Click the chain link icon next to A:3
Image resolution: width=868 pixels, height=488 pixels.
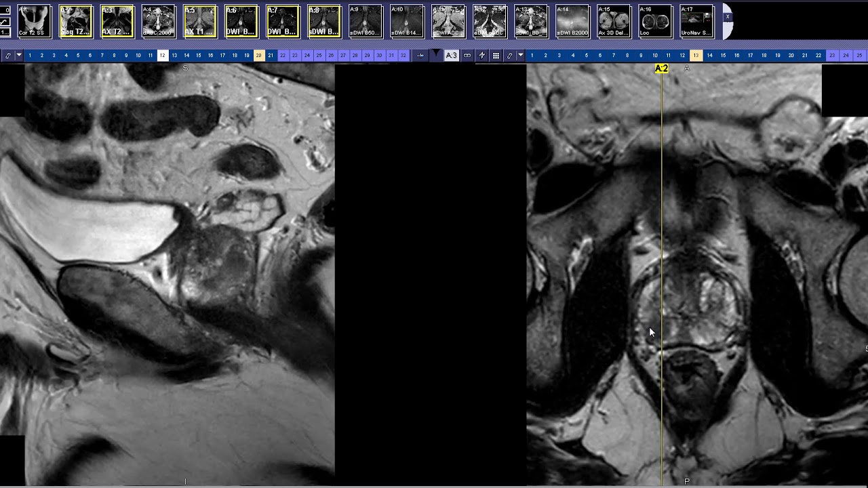point(467,56)
